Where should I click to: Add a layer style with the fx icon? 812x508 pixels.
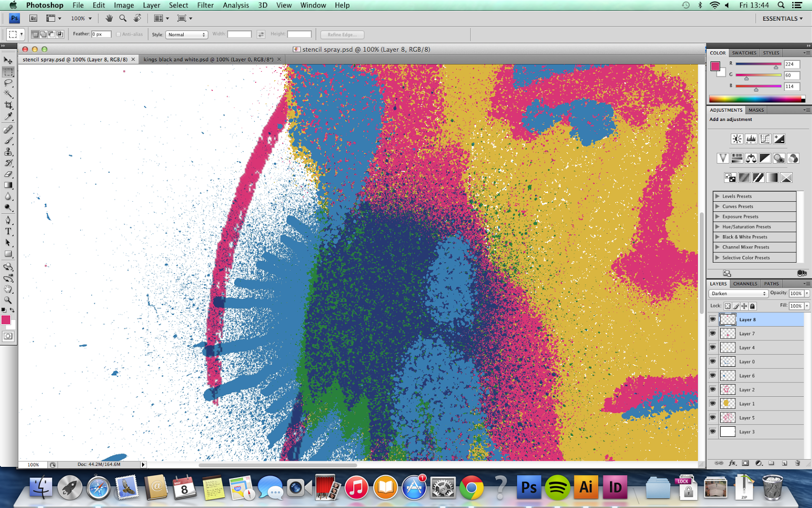click(x=732, y=463)
